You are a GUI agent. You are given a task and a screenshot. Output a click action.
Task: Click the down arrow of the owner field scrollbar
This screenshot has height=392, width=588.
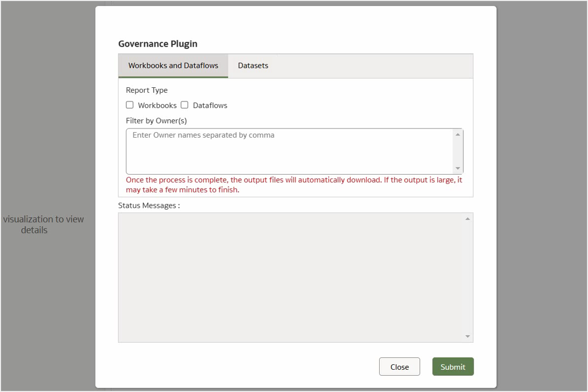tap(458, 168)
